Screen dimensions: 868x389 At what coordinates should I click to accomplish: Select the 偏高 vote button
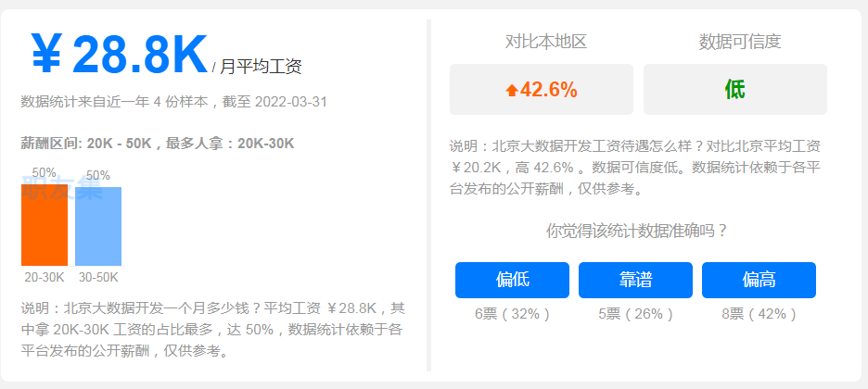point(759,280)
